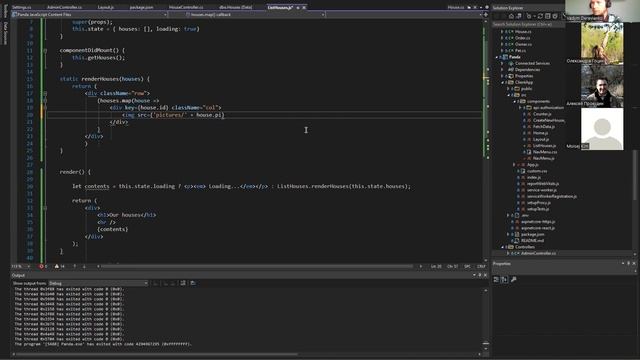The image size is (640, 360).
Task: Click the rightmost icon in the Output toolbar
Action: [x=193, y=283]
